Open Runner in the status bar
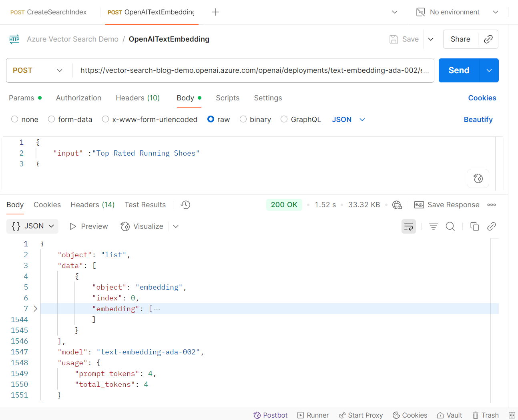This screenshot has width=518, height=420. (313, 415)
